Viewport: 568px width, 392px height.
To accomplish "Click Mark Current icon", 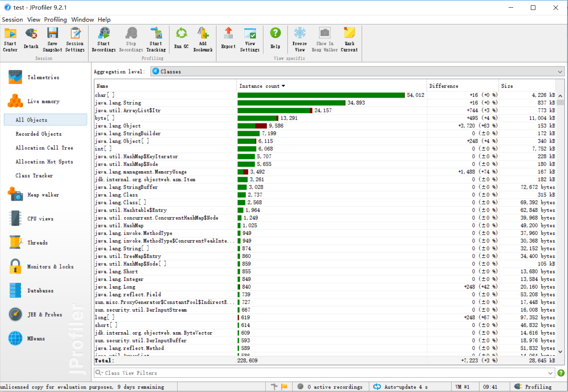I will click(x=349, y=39).
